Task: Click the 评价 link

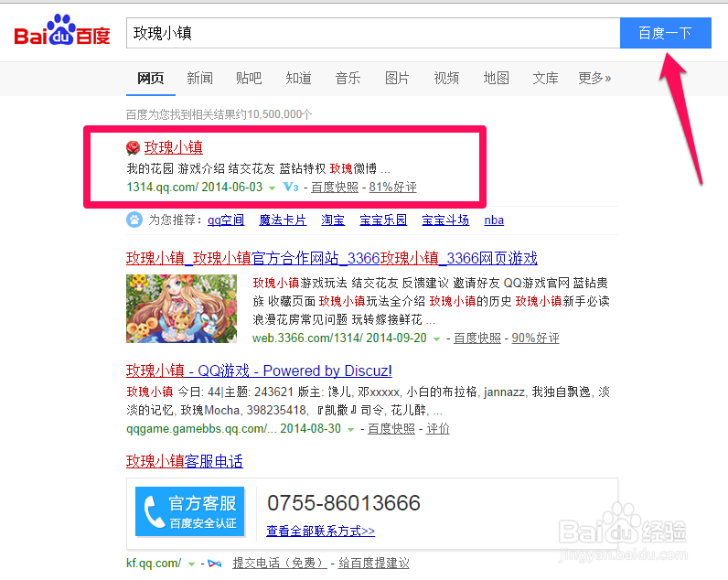Action: 438,429
